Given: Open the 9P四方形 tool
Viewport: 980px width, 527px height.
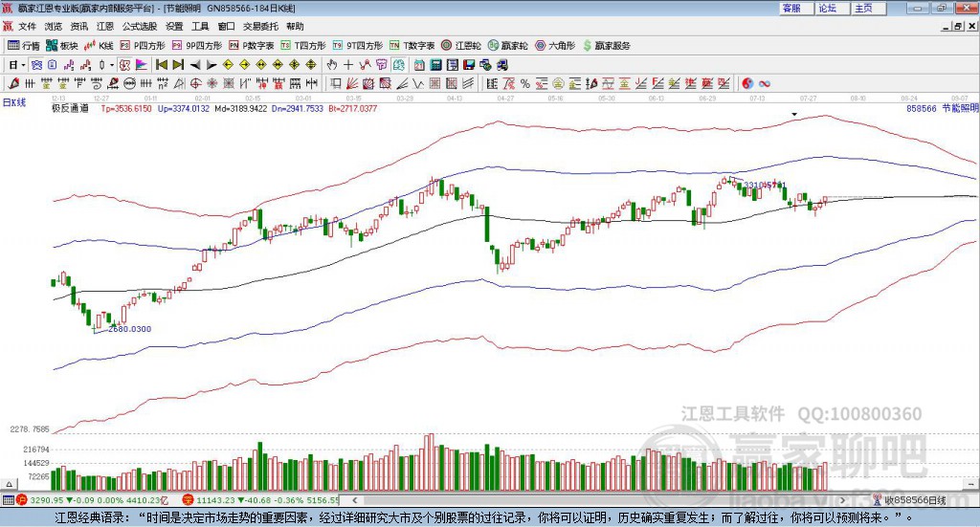Looking at the screenshot, I should click(x=197, y=46).
